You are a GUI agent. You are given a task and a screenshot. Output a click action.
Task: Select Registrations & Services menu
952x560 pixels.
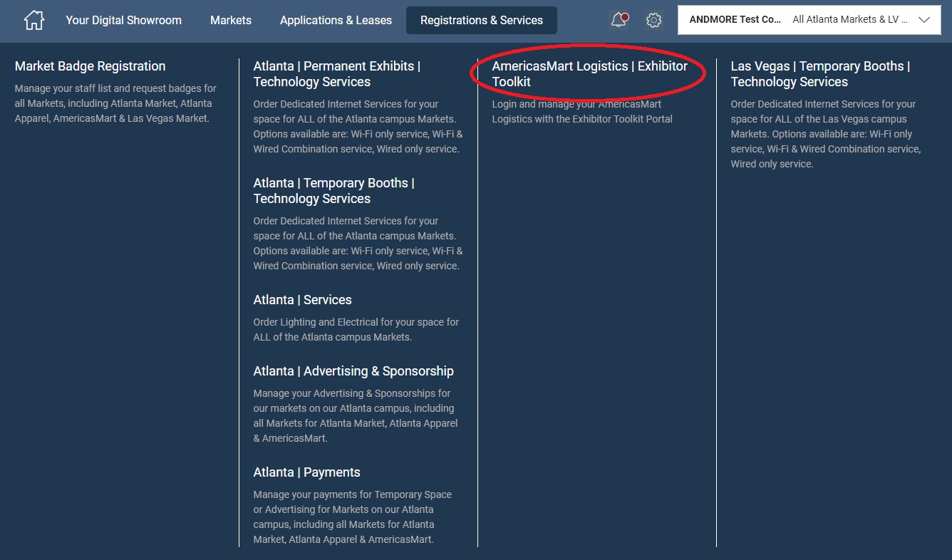point(482,20)
